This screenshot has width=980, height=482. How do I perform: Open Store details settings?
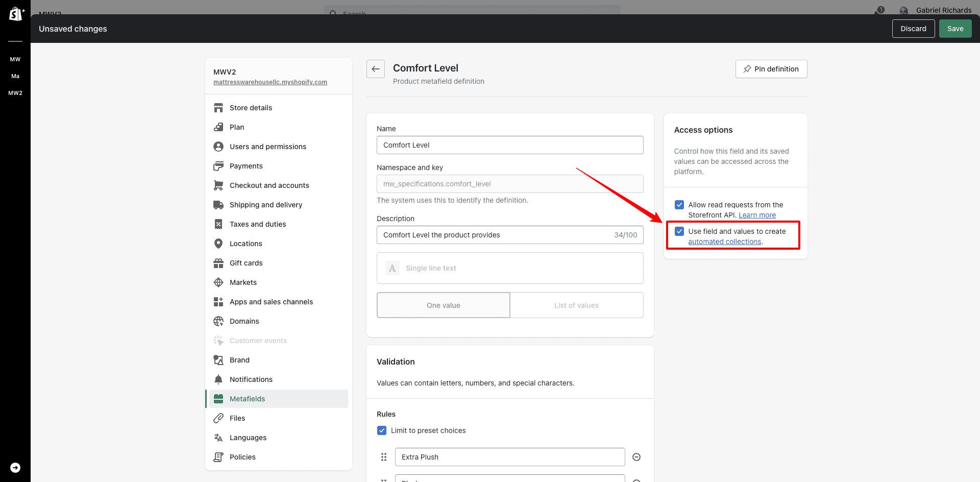coord(251,108)
